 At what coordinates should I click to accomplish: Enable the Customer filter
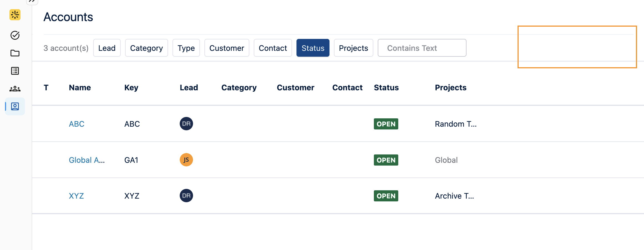227,48
